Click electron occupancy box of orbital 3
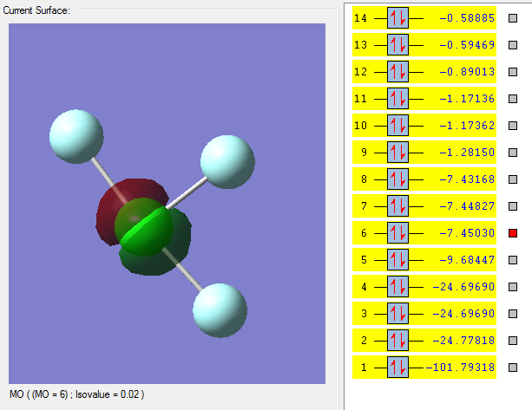 tap(397, 314)
